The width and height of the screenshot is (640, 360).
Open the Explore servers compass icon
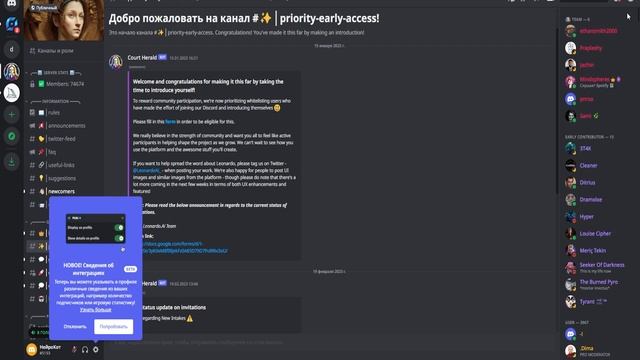[x=11, y=136]
